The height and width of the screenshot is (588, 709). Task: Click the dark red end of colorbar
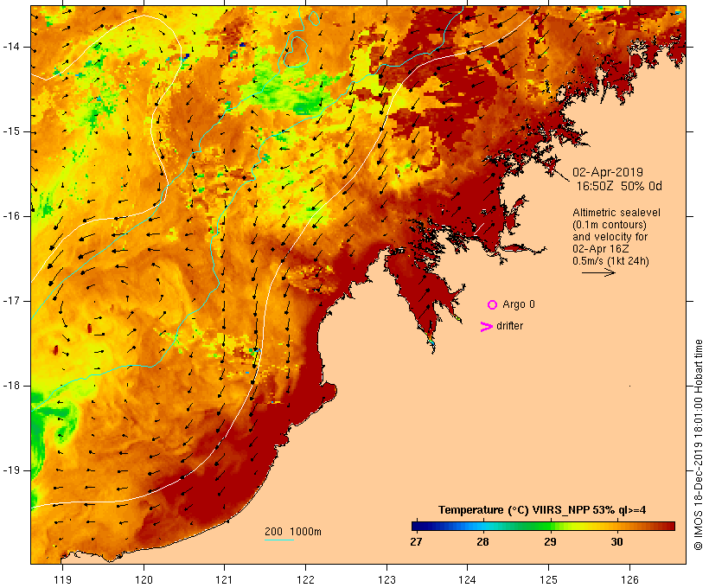[670, 526]
